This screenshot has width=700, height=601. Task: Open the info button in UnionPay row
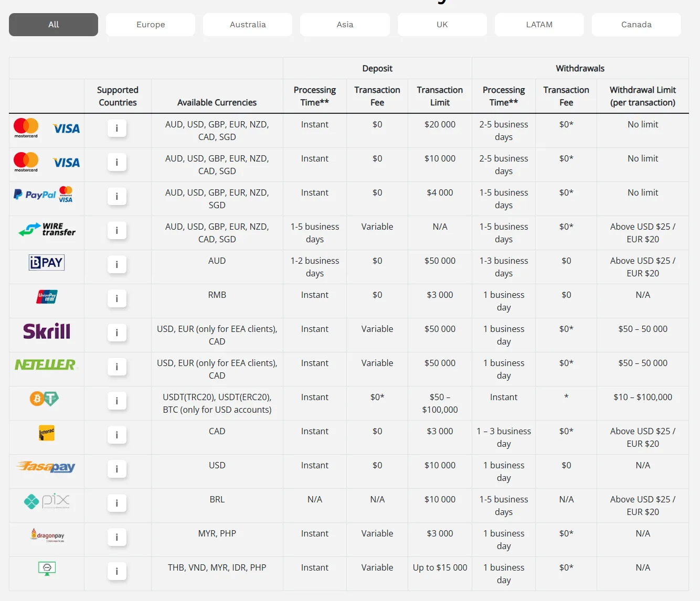coord(117,299)
